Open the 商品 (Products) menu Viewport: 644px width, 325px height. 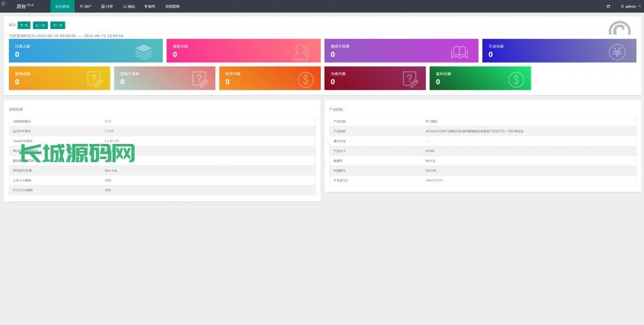click(128, 6)
